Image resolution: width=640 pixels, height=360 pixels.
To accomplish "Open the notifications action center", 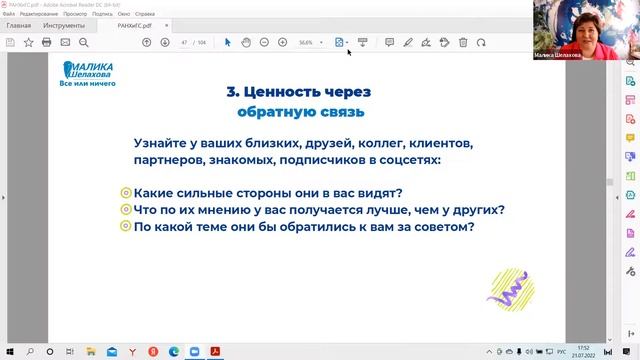I will point(627,351).
